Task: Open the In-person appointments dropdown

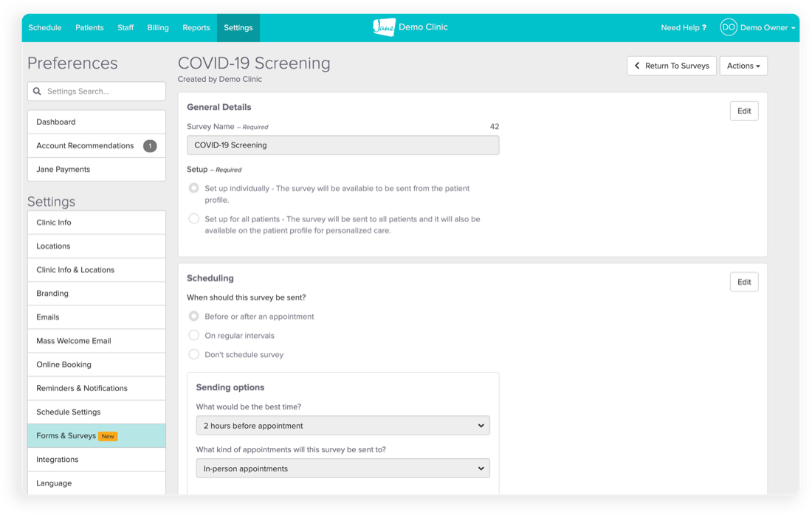Action: (x=343, y=468)
